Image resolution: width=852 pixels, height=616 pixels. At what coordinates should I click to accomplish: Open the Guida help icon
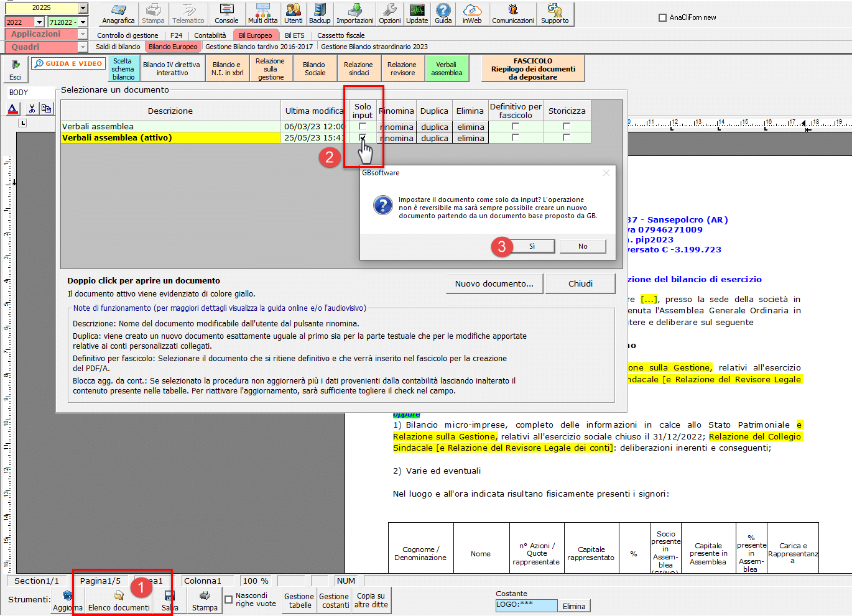[443, 14]
